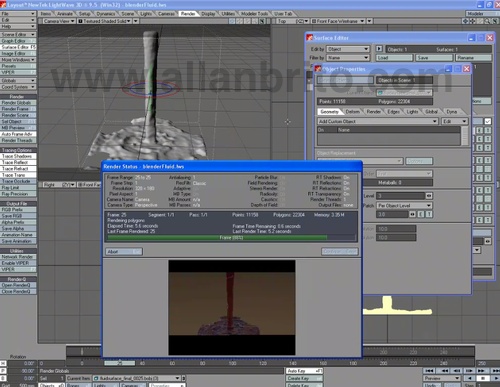Screen dimensions: 500x387
Task: Toggle Trace Refract option
Action: pyautogui.click(x=18, y=169)
